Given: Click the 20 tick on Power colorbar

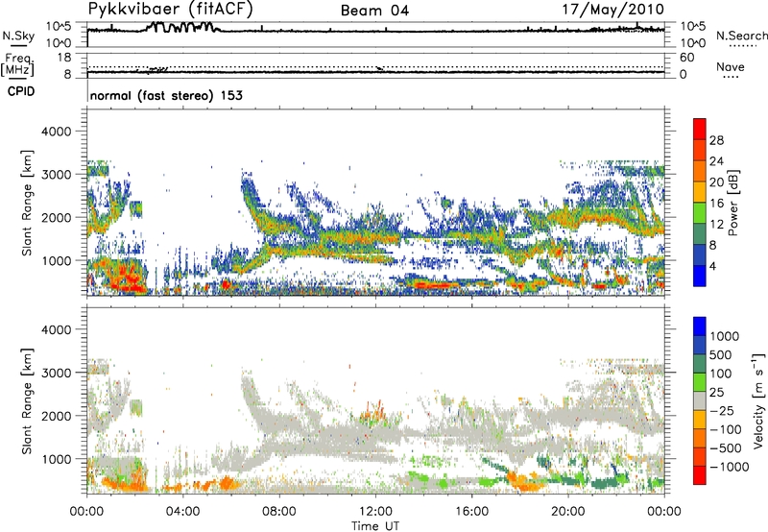Looking at the screenshot, I should click(x=716, y=182).
